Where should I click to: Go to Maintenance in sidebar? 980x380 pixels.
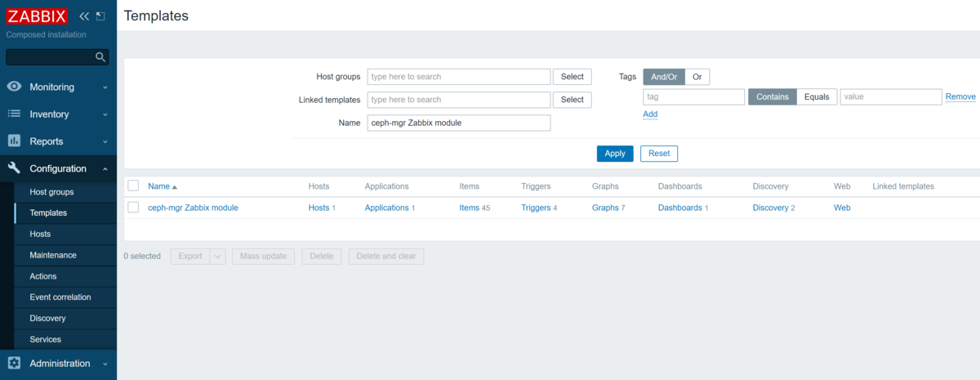pos(53,255)
